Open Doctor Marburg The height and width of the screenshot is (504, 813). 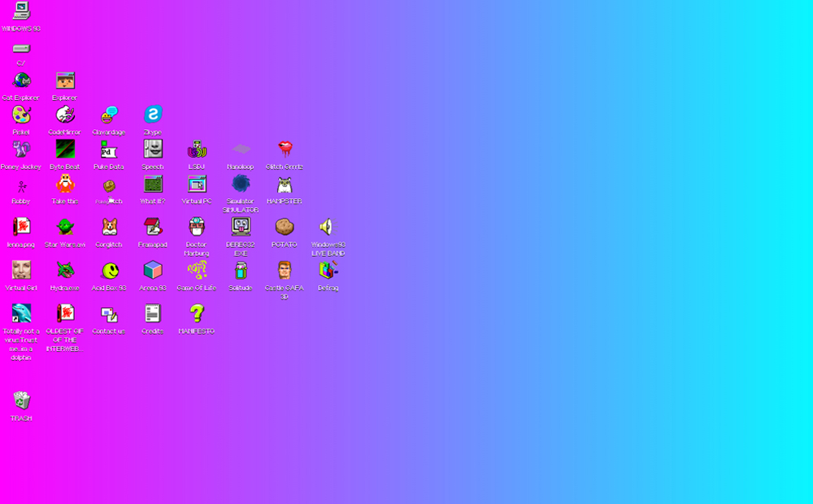tap(197, 227)
